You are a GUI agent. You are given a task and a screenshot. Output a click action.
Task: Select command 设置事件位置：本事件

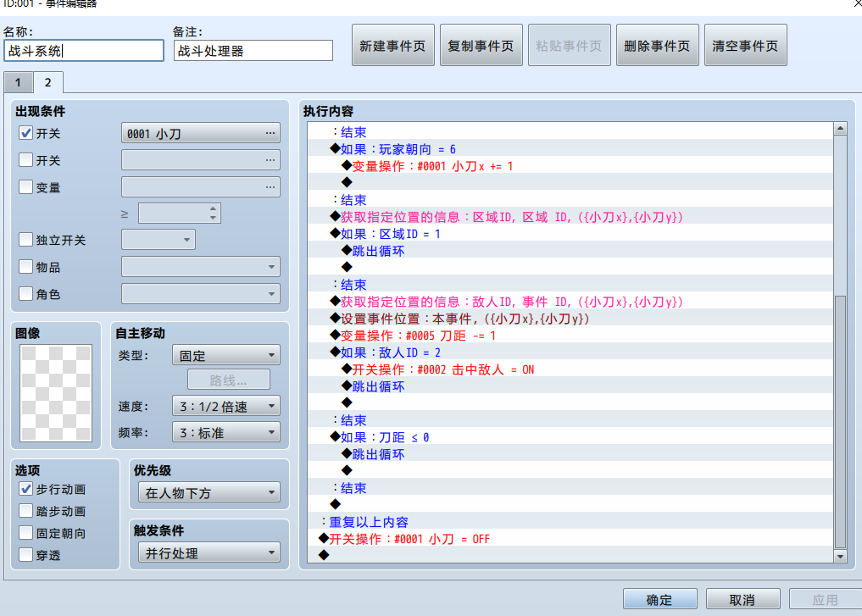click(570, 319)
